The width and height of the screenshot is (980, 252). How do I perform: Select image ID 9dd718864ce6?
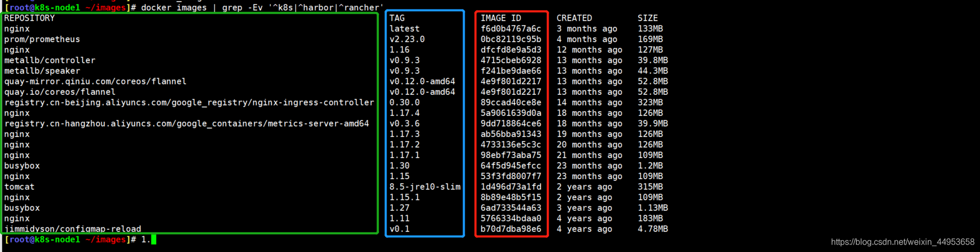(511, 124)
